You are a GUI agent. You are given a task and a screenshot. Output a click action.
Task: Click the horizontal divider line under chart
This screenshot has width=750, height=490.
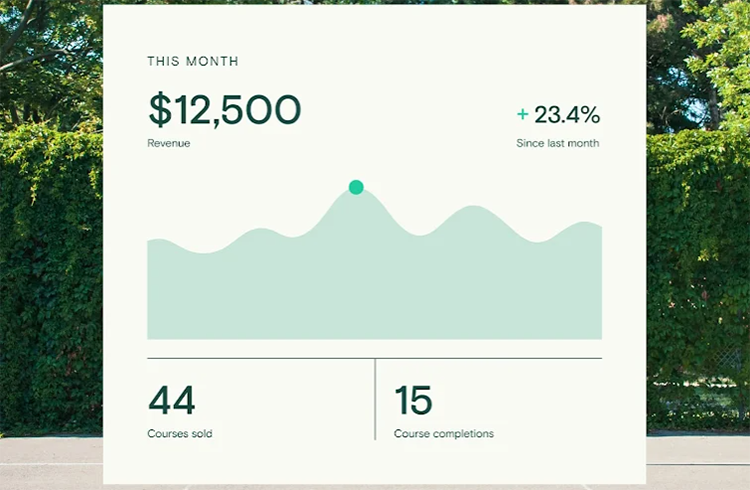point(375,358)
